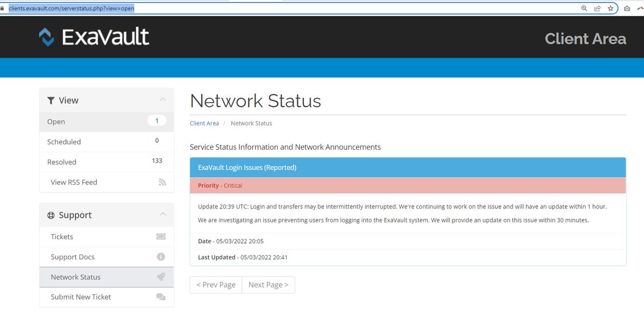This screenshot has height=320, width=644.
Task: Select the Resolved status filter
Action: 107,162
